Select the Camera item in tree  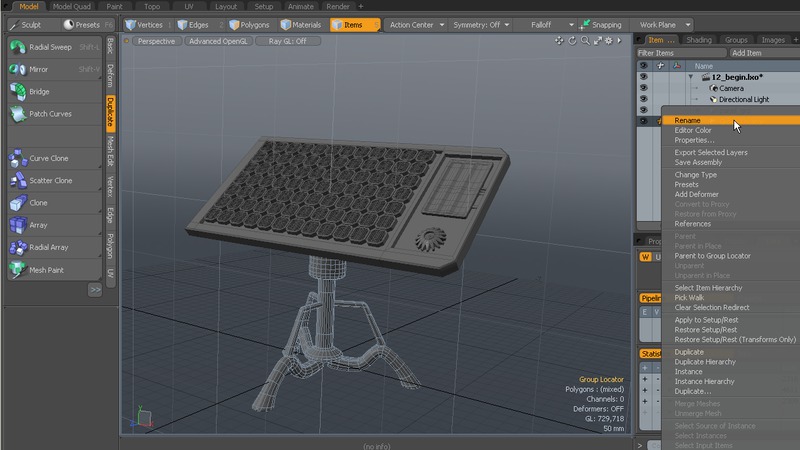click(731, 88)
